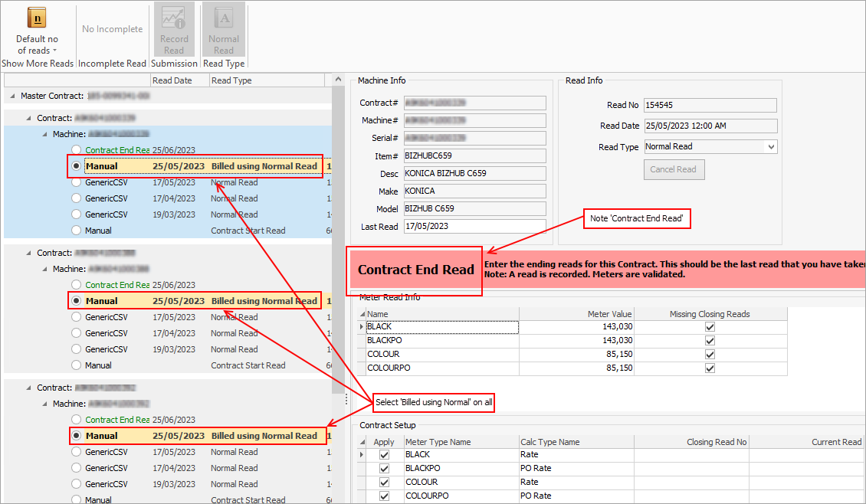866x504 pixels.
Task: Toggle Missing Closing Reads for COLOURPO
Action: click(710, 368)
